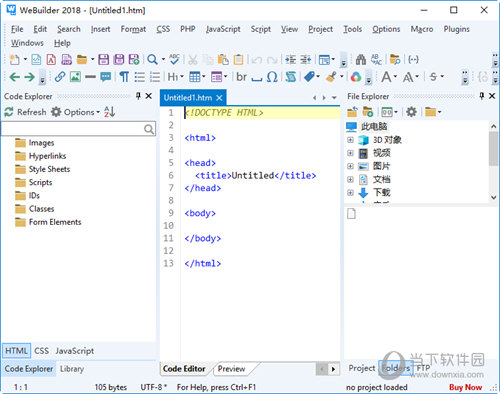Expand the 图片 tree node
This screenshot has width=500, height=394.
tap(350, 166)
